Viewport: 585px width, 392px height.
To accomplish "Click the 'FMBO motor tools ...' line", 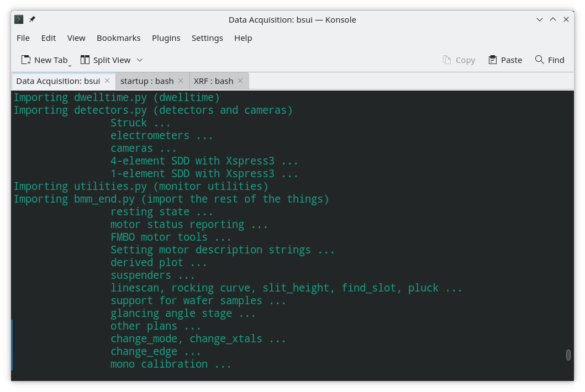I will point(171,237).
